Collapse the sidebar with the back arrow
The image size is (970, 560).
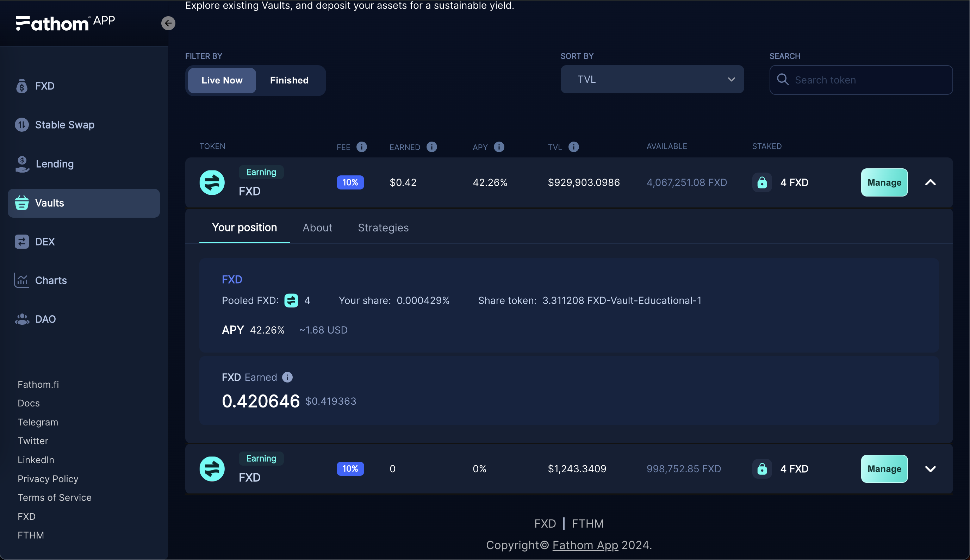point(168,23)
